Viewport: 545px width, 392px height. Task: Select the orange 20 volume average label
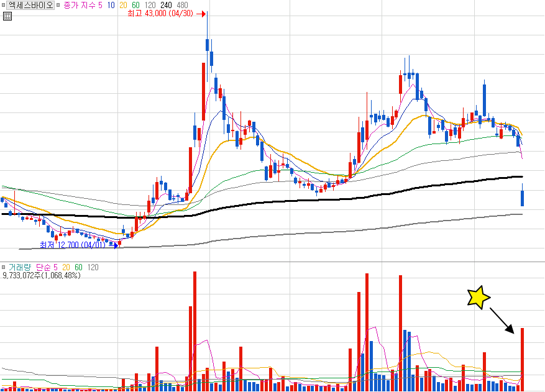(x=66, y=267)
